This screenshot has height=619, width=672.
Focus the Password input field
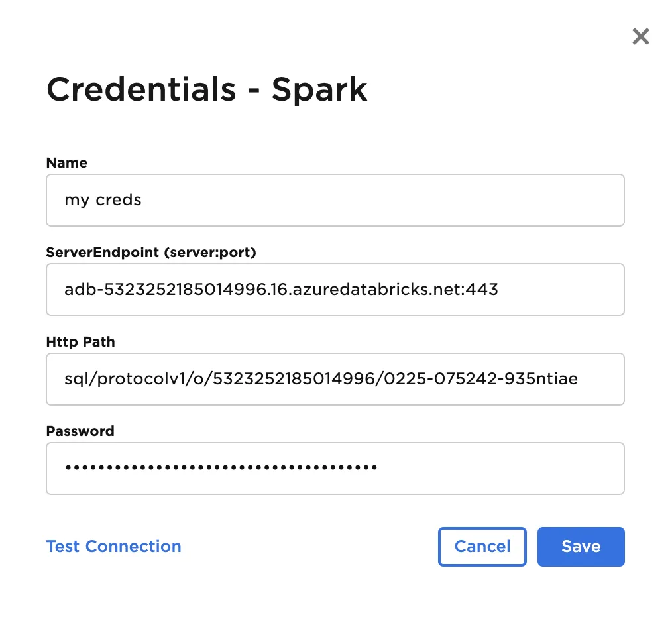[x=335, y=469]
